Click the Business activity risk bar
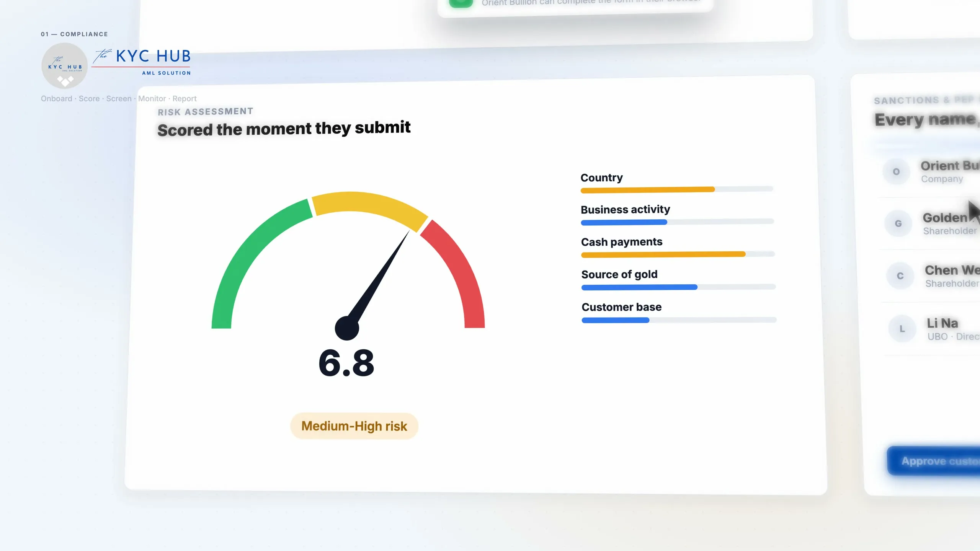The image size is (980, 551). tap(677, 222)
